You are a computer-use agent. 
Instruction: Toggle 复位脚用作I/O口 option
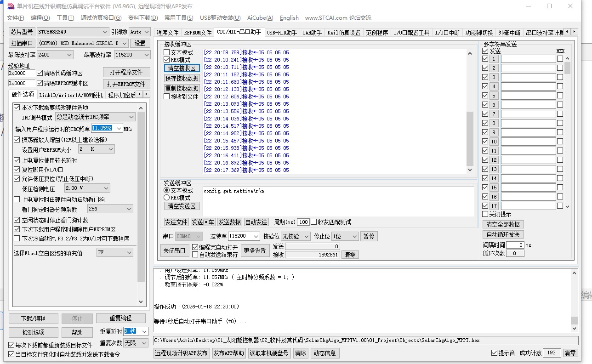click(17, 170)
